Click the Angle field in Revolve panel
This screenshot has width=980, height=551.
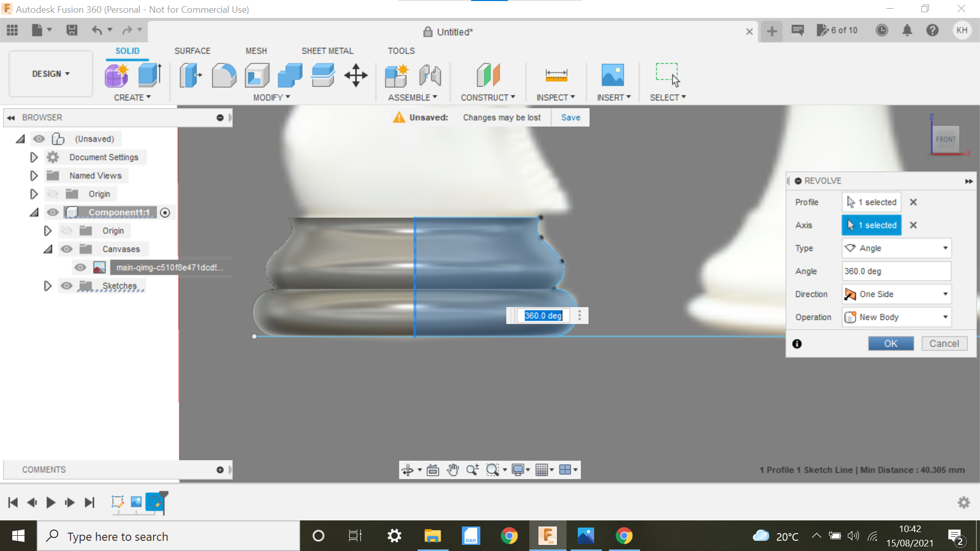coord(896,271)
